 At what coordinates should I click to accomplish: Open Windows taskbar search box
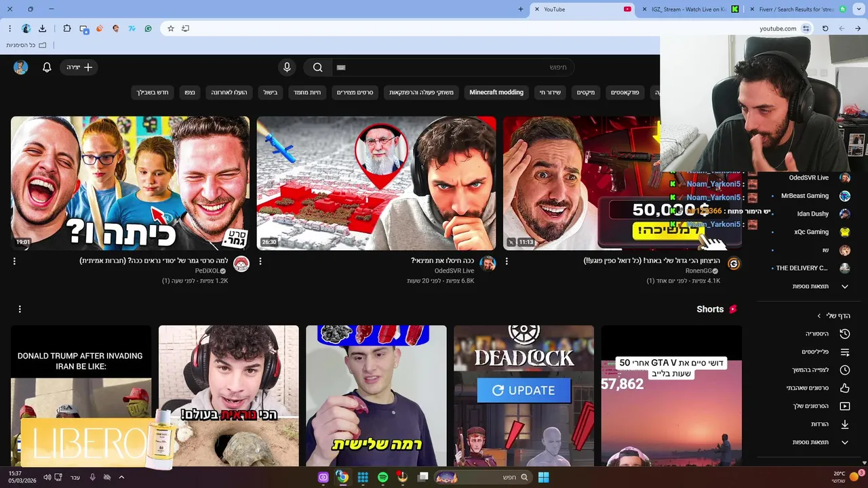tap(482, 477)
